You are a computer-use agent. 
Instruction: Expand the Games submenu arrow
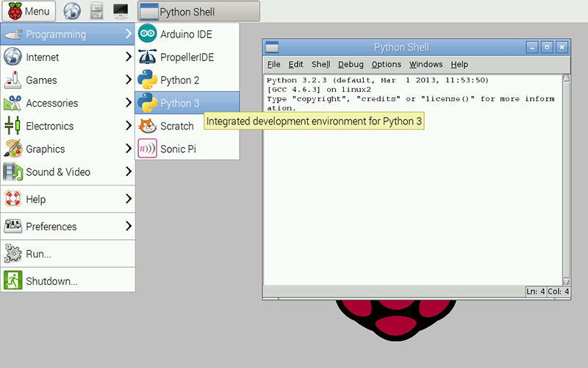(x=129, y=79)
